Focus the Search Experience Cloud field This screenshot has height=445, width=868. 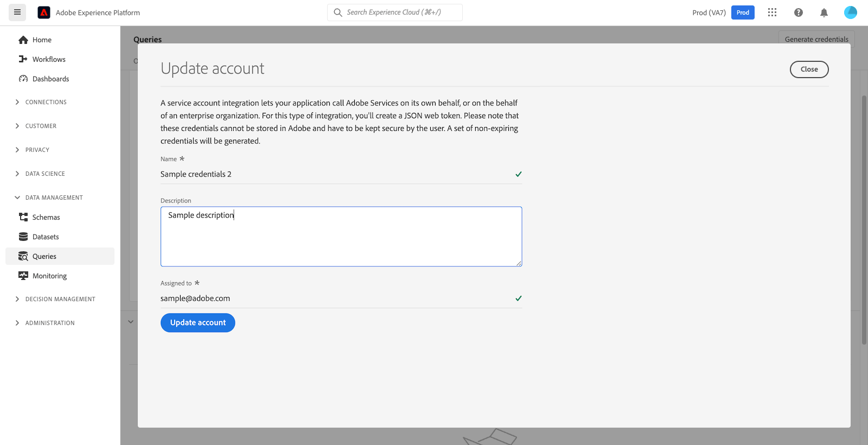tap(395, 12)
